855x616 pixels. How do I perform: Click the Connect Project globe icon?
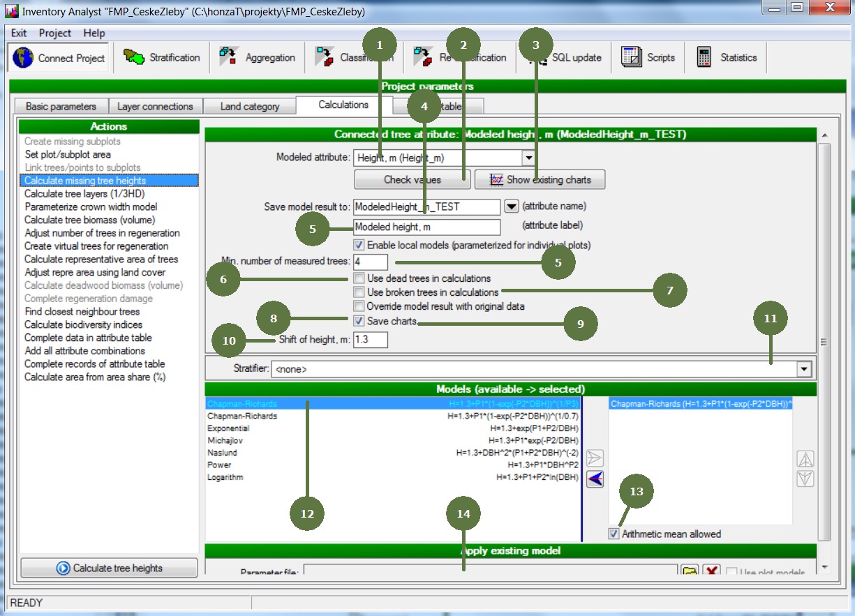(23, 58)
